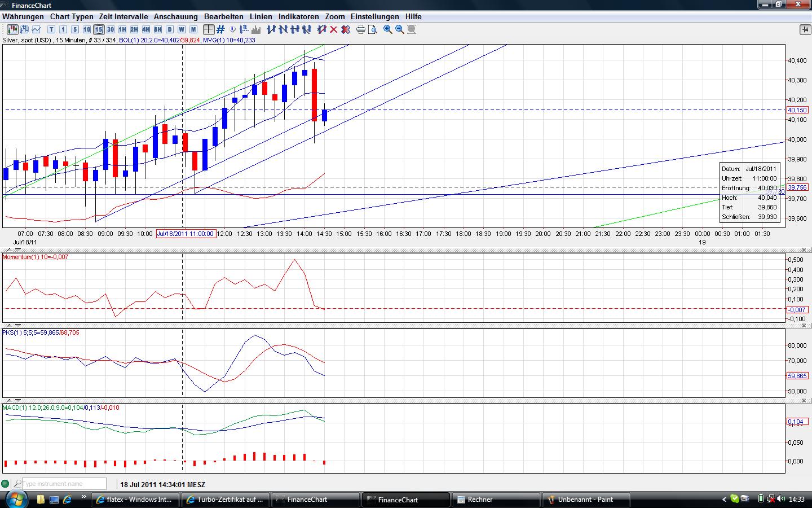Show hidden system tray icons arrow
Image resolution: width=812 pixels, height=508 pixels.
click(725, 500)
